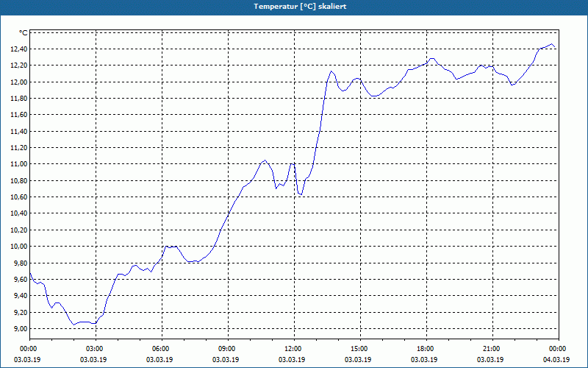Viewport: 588px width, 368px height.
Task: Click the 00:00 label above date 03.03.19
Action: [x=30, y=349]
